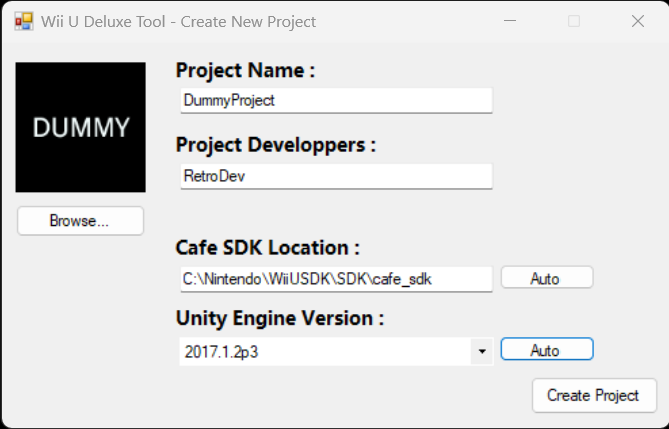Click the Wii U Deluxe Tool title bar icon

click(x=23, y=21)
